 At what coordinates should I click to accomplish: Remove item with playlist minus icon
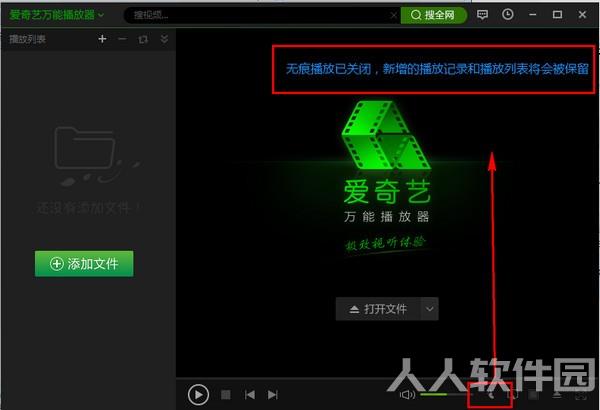click(122, 39)
